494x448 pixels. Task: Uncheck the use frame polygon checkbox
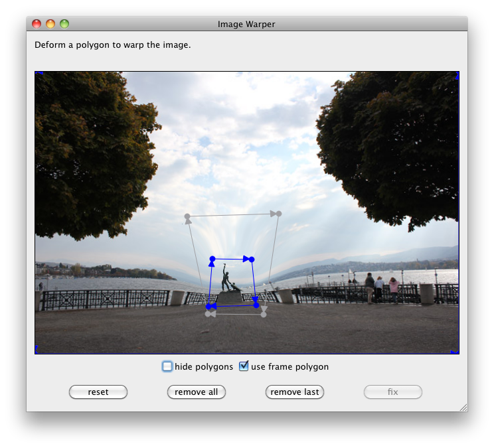click(x=244, y=366)
